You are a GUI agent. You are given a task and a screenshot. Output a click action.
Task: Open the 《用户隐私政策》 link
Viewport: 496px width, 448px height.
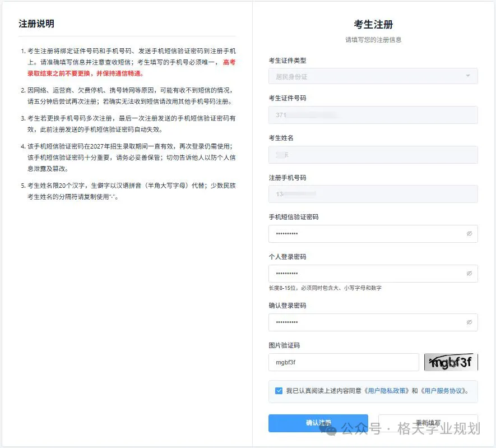(x=387, y=391)
